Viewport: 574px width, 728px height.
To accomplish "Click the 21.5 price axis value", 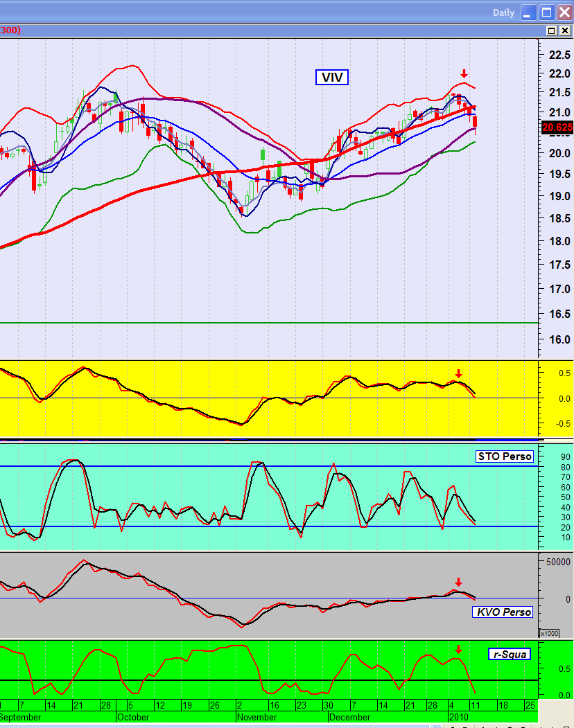I will [x=559, y=92].
